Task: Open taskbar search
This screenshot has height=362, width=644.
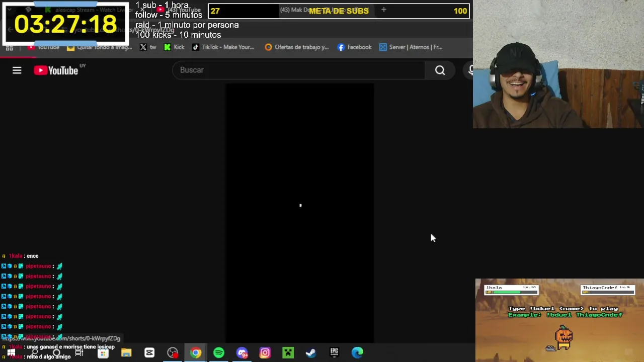Action: click(34, 353)
